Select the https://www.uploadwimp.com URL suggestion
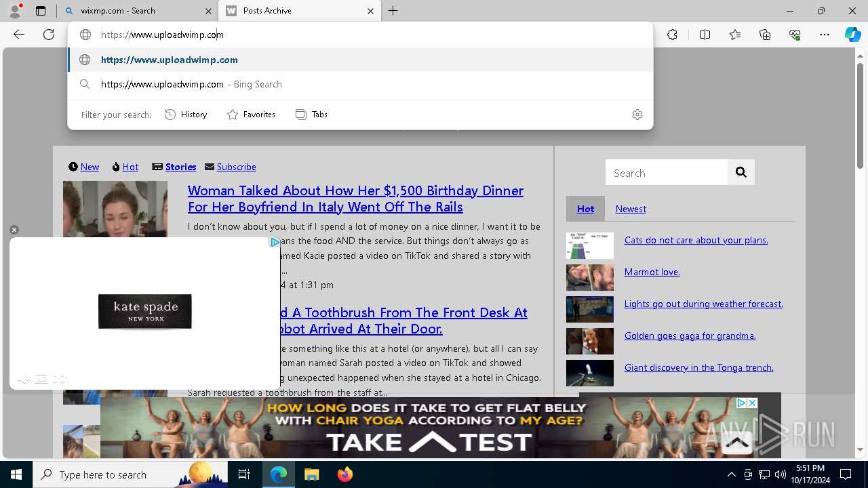Screen dimensions: 868x488 pyautogui.click(x=360, y=60)
